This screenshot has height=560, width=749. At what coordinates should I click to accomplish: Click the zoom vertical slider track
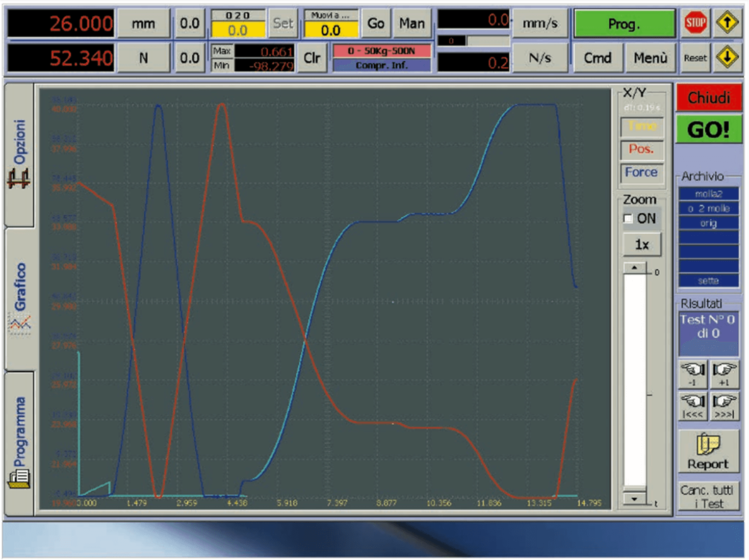tap(635, 383)
